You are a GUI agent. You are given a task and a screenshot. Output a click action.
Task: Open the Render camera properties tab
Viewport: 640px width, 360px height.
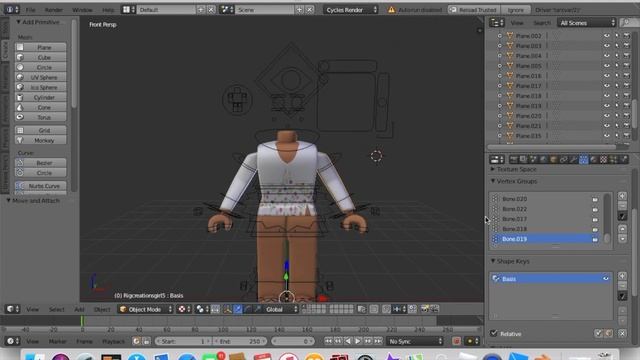tap(513, 160)
